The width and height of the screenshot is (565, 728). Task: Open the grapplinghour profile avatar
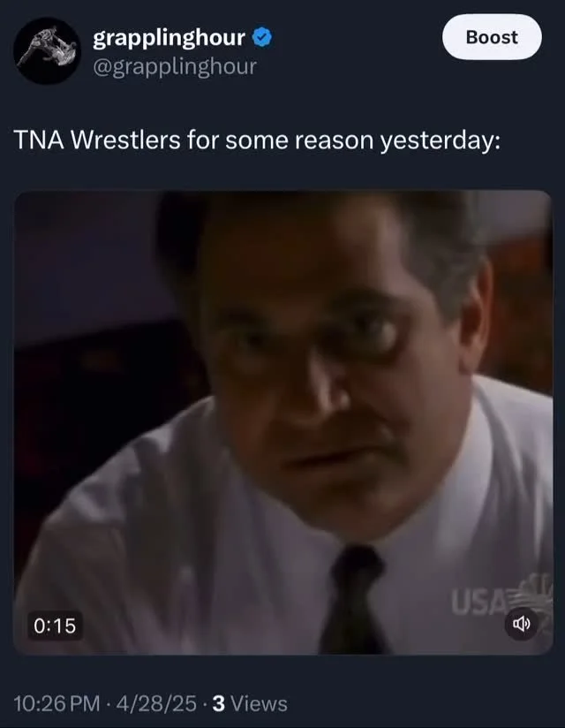tap(47, 50)
